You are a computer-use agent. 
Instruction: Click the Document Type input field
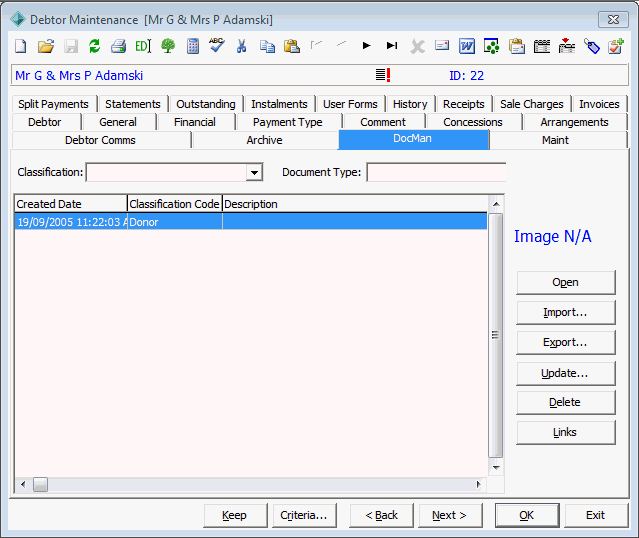tap(436, 172)
